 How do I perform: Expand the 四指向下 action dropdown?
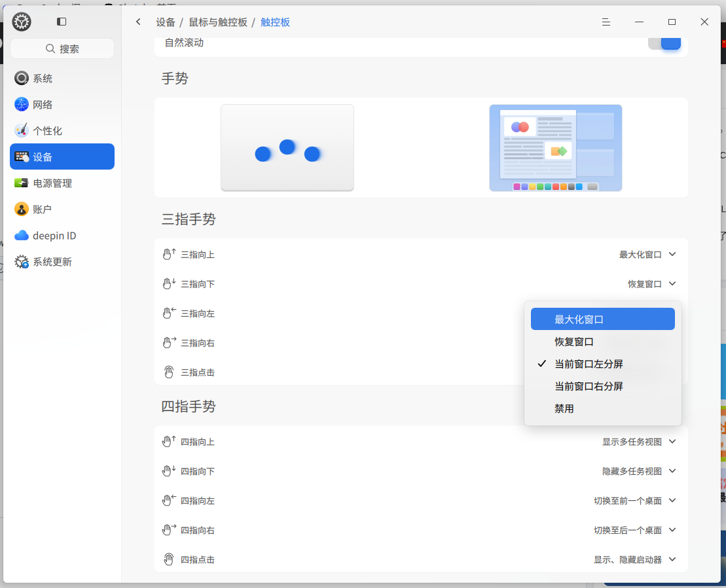(639, 471)
